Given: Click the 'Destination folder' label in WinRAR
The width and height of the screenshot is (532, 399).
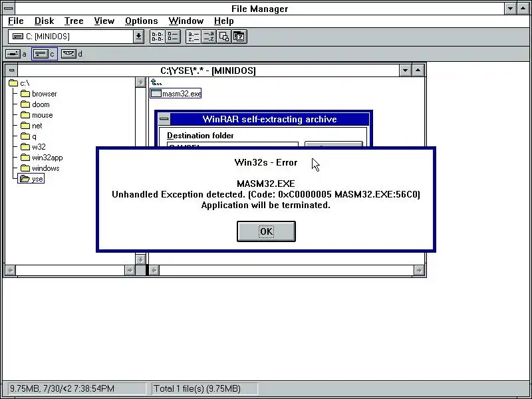Looking at the screenshot, I should point(200,136).
